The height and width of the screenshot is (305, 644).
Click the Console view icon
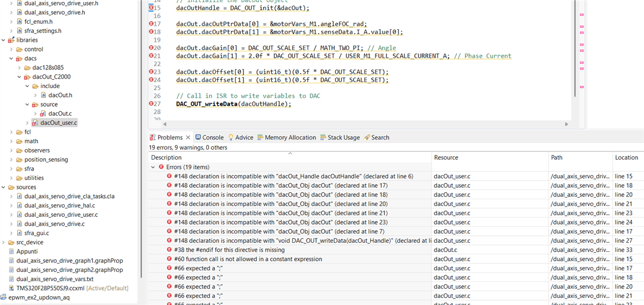198,138
